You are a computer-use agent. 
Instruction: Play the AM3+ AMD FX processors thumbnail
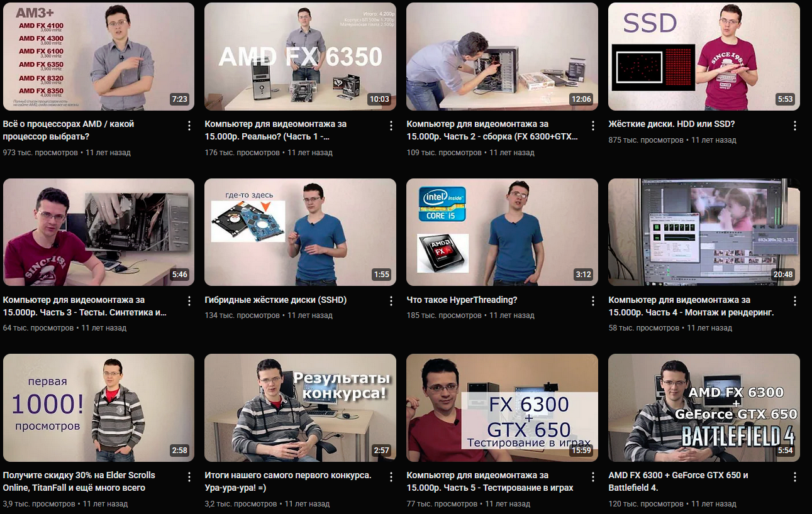point(99,57)
